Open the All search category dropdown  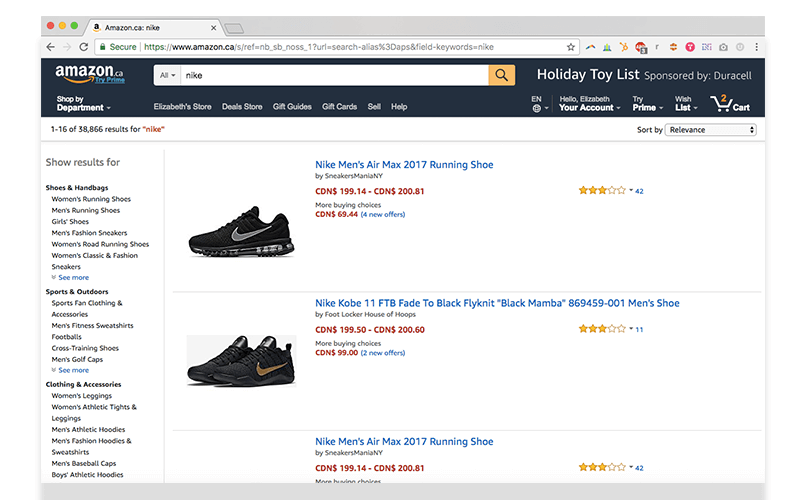[167, 75]
